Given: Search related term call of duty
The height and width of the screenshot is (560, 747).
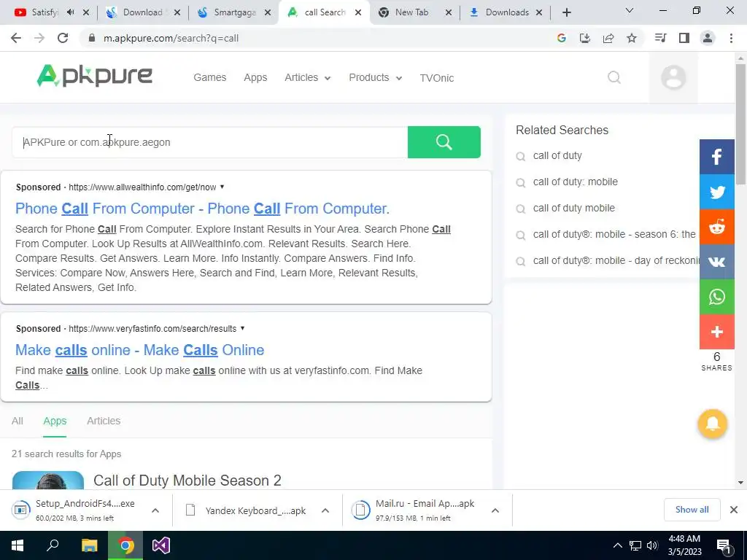Looking at the screenshot, I should (557, 156).
